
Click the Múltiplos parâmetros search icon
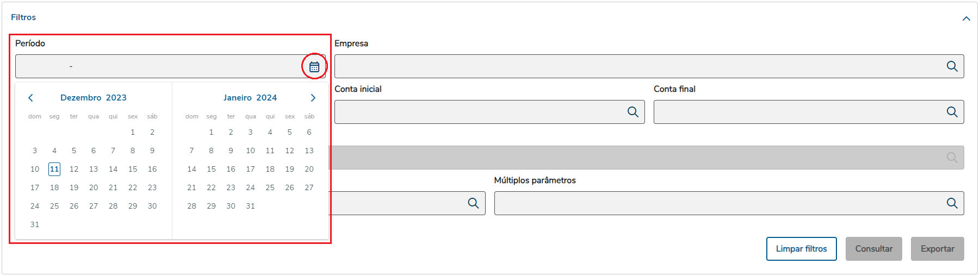(952, 203)
